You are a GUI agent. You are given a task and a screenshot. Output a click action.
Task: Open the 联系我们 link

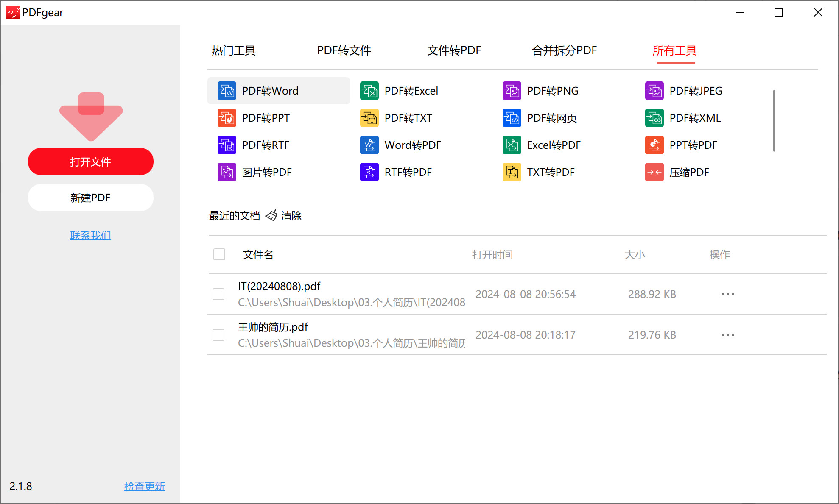click(x=91, y=235)
